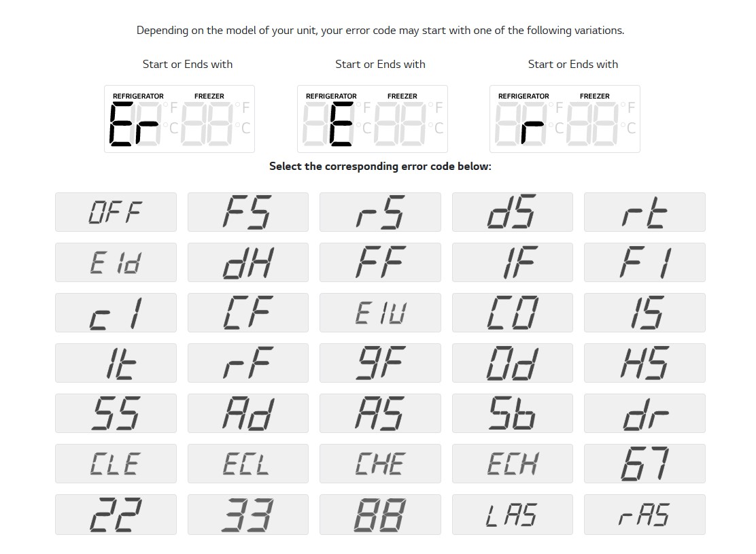Select the dH error code
Image resolution: width=756 pixels, height=554 pixels.
pyautogui.click(x=247, y=262)
